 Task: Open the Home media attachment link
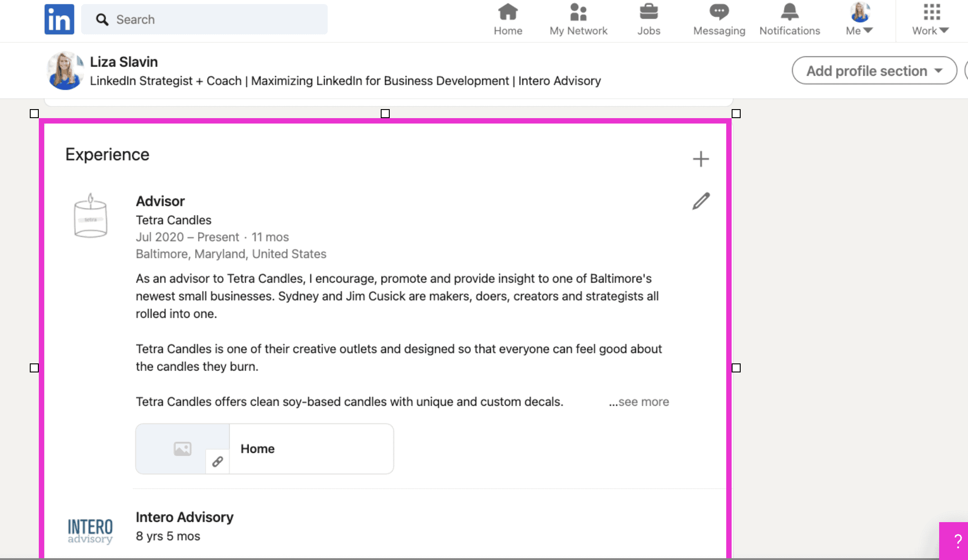pos(264,449)
